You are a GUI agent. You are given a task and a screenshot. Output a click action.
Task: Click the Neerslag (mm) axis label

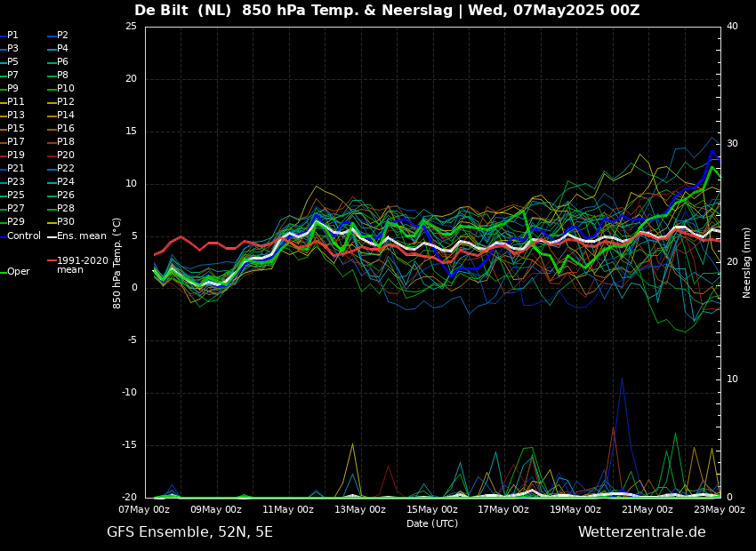[x=746, y=262]
